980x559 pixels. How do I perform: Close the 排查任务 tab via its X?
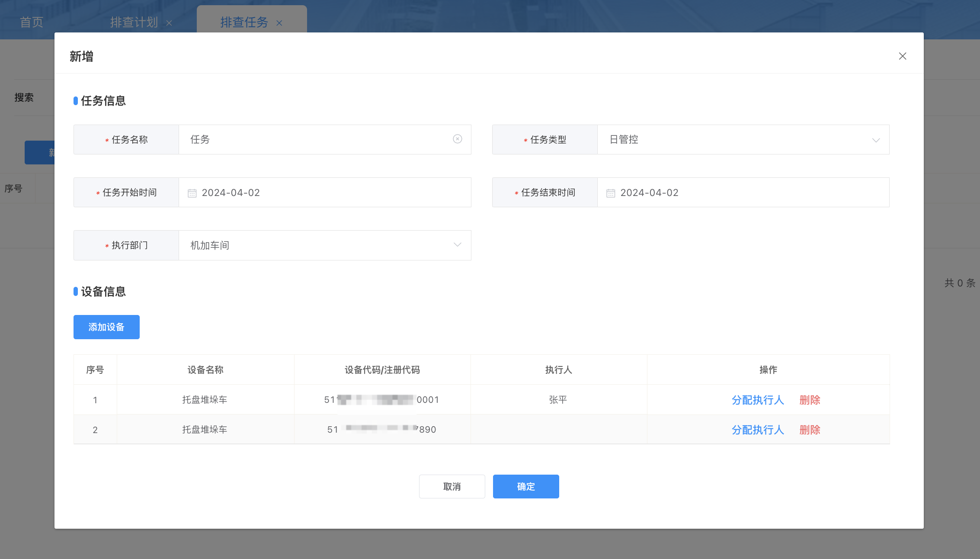(279, 23)
